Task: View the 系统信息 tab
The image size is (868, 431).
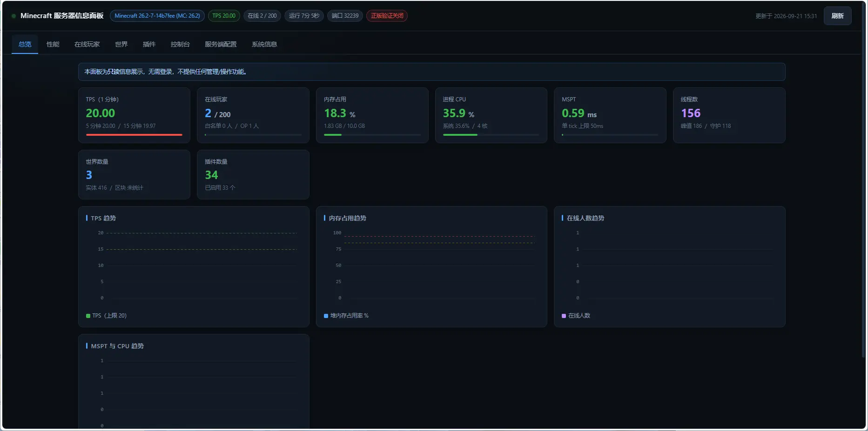Action: (264, 44)
